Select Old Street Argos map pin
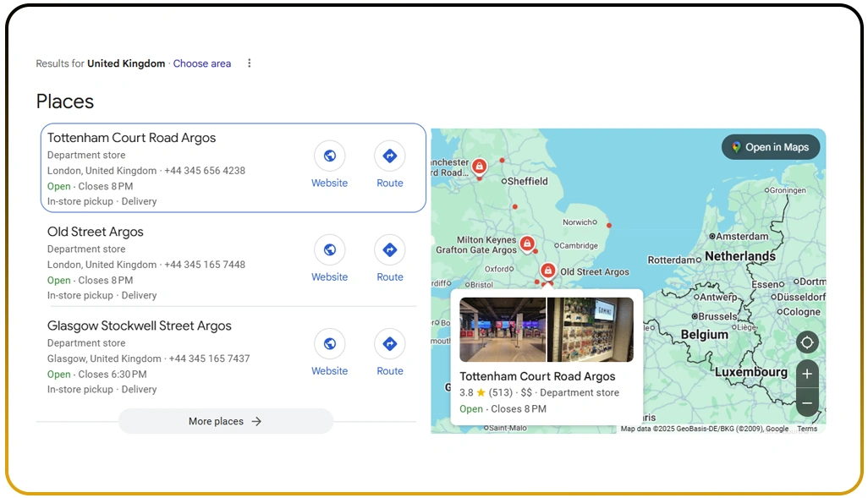Screen dimensions: 868x498 coord(547,271)
